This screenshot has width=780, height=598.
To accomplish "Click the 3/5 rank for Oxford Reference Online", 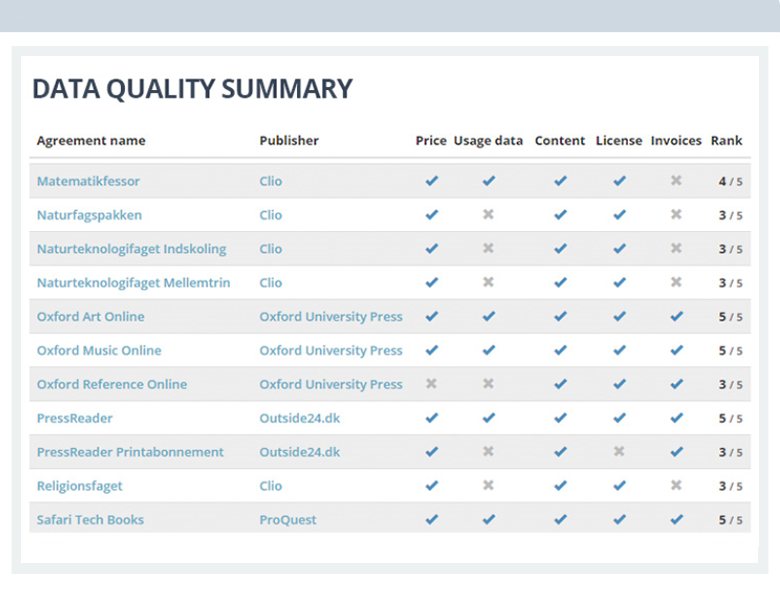I will click(x=730, y=385).
